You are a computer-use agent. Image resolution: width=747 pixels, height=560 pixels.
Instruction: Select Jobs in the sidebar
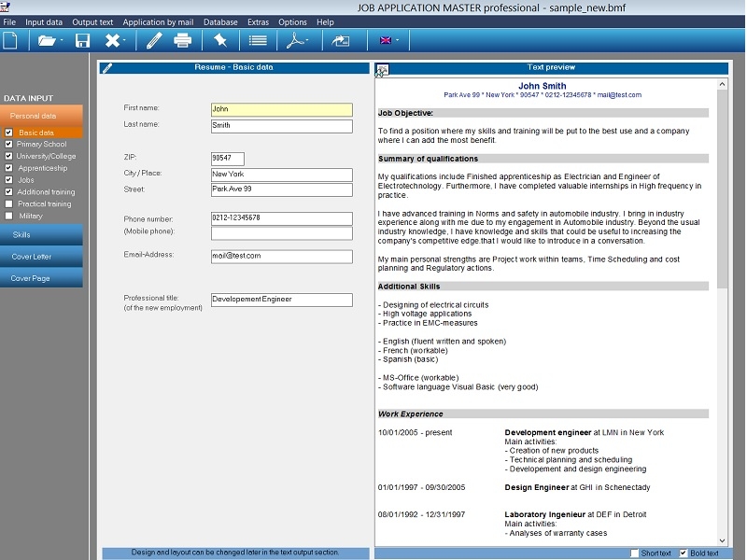pos(26,179)
